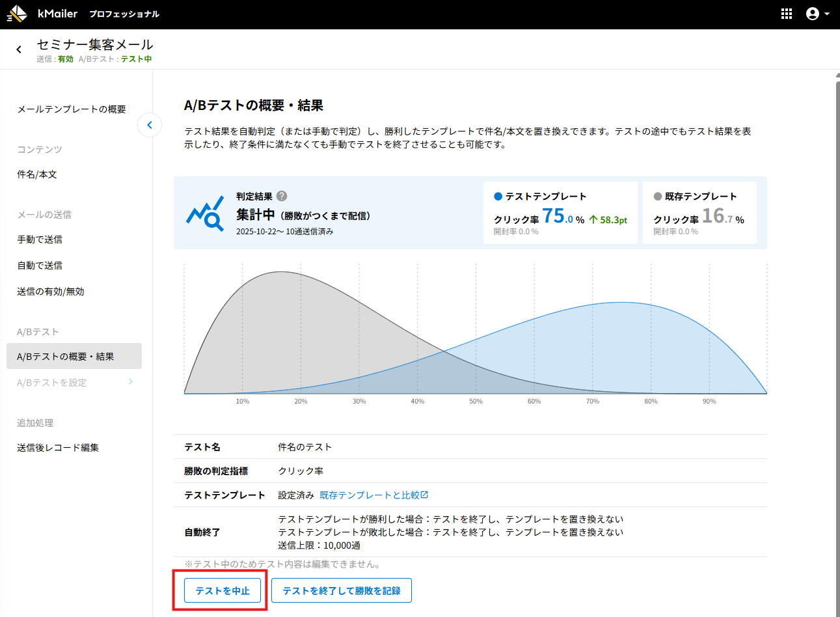The width and height of the screenshot is (840, 617).
Task: Click テストを終了して勝敗を記録 button
Action: pos(341,590)
